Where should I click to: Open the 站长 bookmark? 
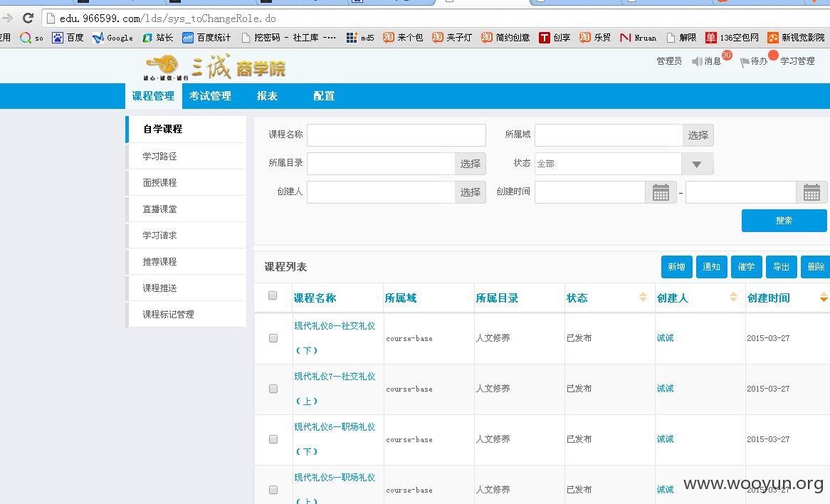pyautogui.click(x=158, y=38)
